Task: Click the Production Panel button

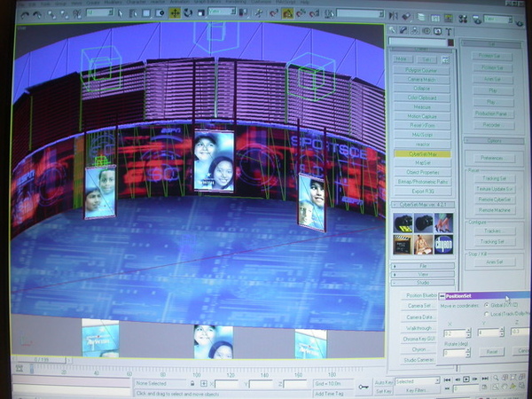Action: tap(491, 113)
